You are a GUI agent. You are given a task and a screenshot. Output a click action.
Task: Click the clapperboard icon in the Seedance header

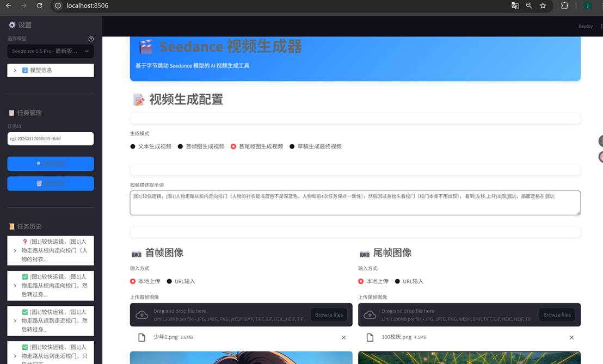(146, 46)
